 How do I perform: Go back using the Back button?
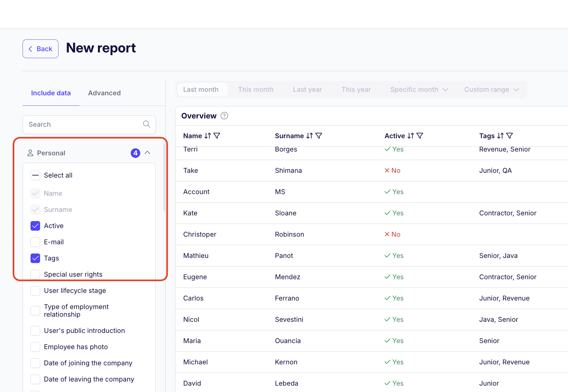click(x=40, y=49)
